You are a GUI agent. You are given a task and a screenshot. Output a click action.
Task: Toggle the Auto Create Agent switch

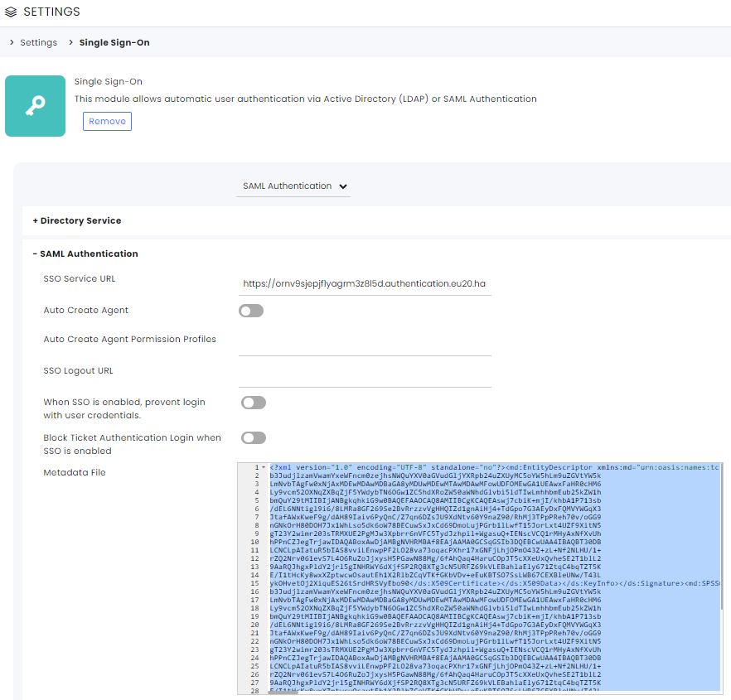tap(251, 311)
